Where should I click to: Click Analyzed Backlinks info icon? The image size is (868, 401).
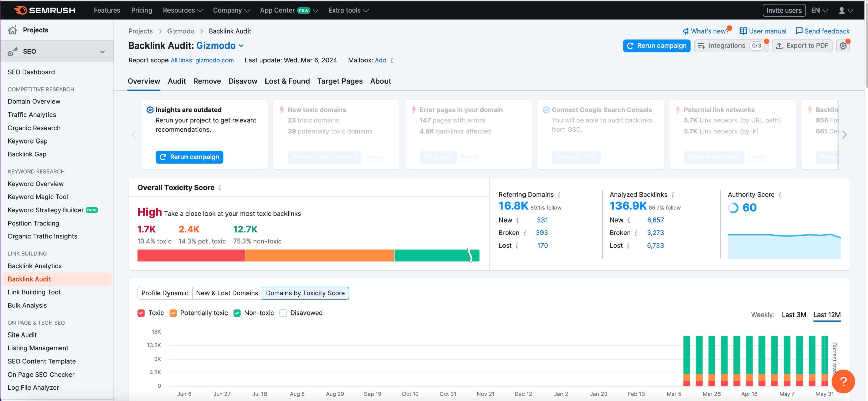673,195
